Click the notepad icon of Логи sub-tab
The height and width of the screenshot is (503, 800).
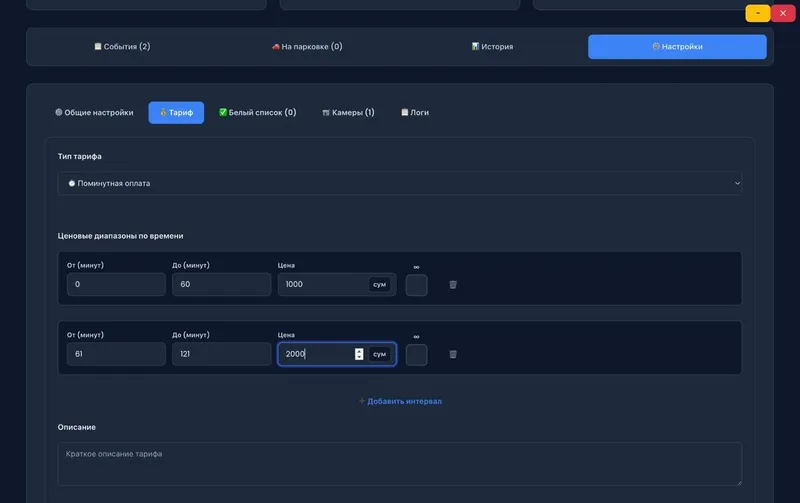[x=405, y=112]
